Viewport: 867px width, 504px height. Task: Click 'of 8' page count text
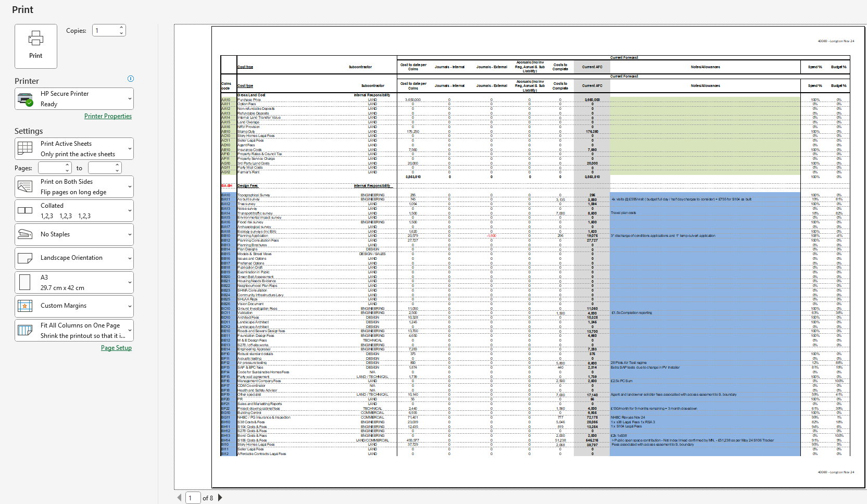[x=208, y=498]
